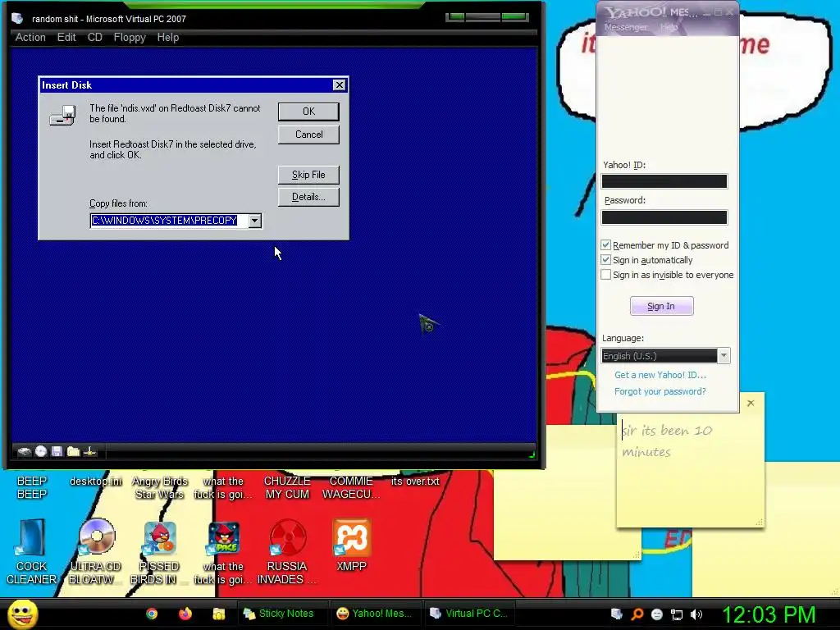Select the its over.txt desktop label
Viewport: 840px width, 630px height.
point(415,481)
